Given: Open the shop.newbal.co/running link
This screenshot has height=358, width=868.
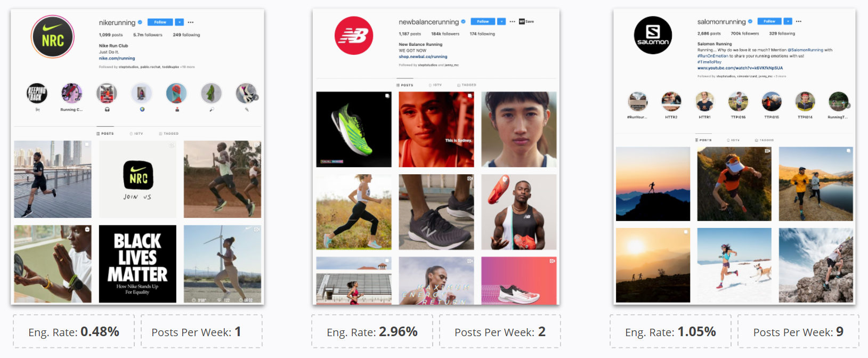Looking at the screenshot, I should pos(423,56).
